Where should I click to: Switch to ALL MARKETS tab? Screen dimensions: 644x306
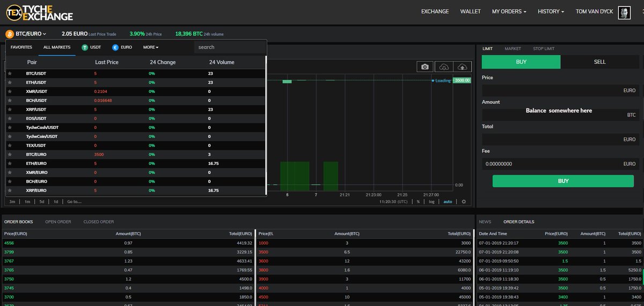pyautogui.click(x=57, y=47)
